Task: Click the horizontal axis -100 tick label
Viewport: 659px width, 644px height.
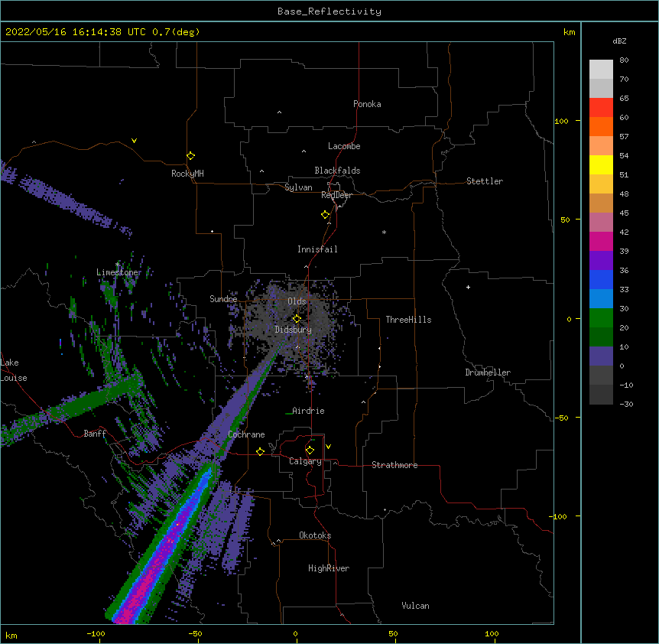Action: (x=96, y=633)
